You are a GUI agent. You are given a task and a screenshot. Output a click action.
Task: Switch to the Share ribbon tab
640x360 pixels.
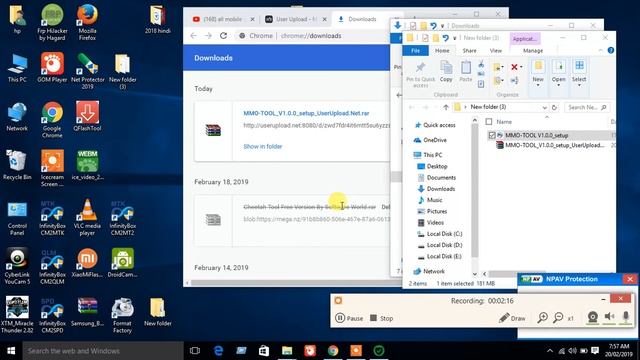click(x=469, y=51)
